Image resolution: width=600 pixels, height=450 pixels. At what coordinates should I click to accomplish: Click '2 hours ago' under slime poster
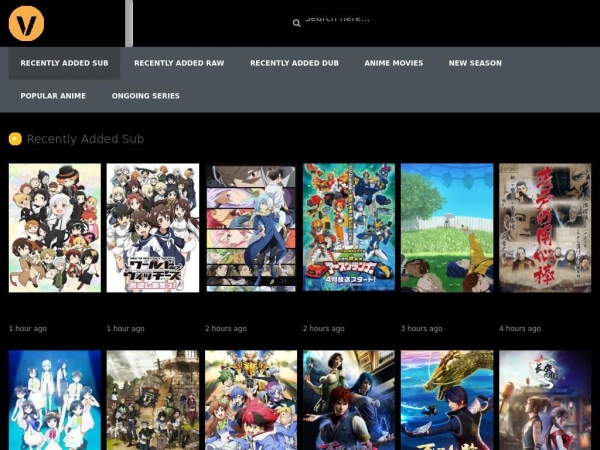(x=226, y=328)
